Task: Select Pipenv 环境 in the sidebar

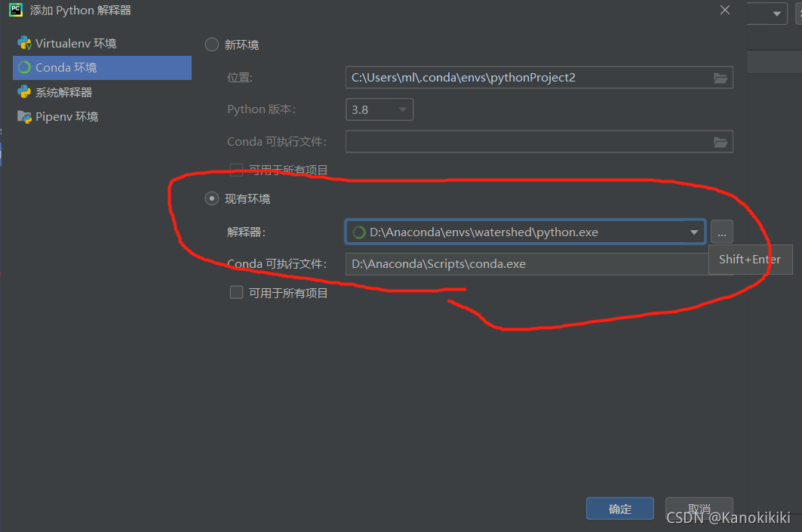Action: 102,117
